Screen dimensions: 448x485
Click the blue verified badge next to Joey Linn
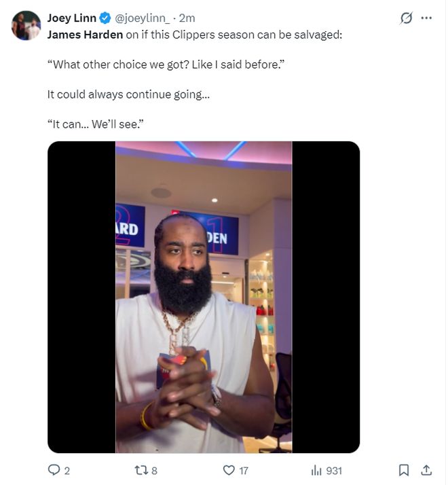coord(105,18)
